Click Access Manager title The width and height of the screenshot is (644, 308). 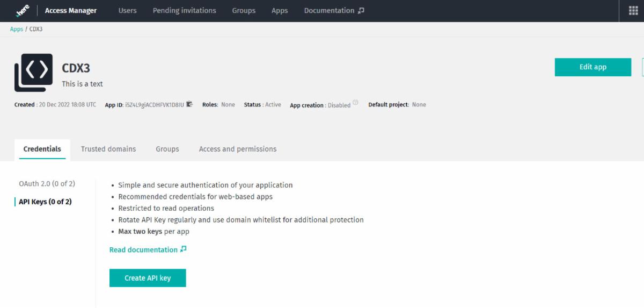71,11
